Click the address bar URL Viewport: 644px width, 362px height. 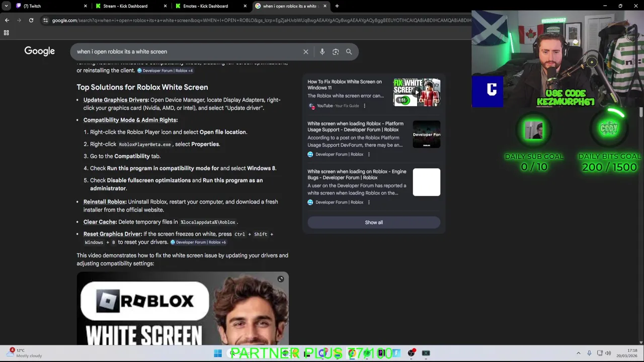click(x=262, y=20)
